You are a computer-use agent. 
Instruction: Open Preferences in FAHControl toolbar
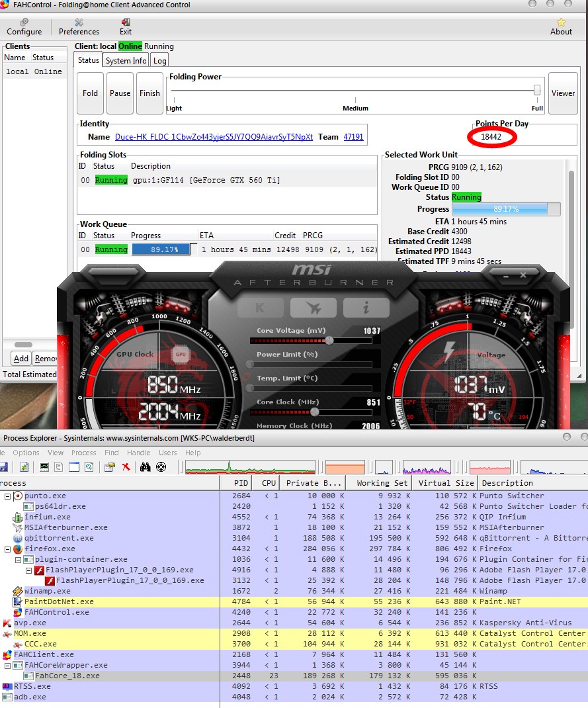(79, 27)
